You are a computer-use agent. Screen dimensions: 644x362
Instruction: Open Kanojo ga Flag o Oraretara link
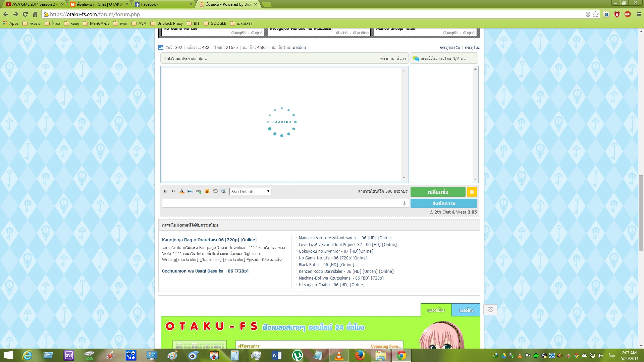click(x=209, y=240)
